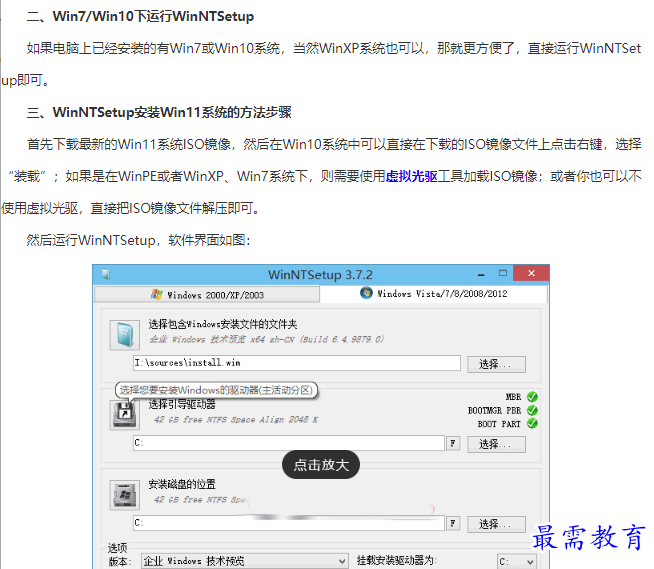Click the label 安装磁盘的位置
654x569 pixels.
[x=182, y=484]
